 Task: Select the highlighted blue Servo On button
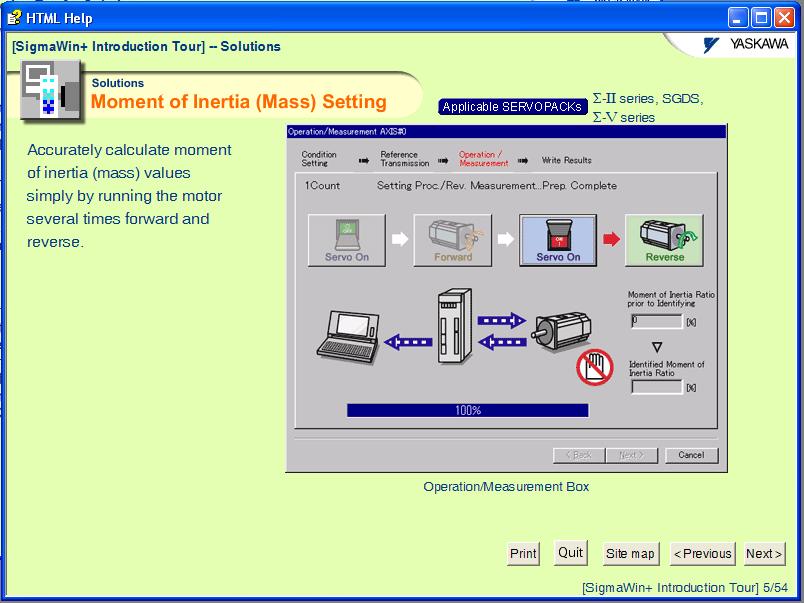[x=558, y=240]
